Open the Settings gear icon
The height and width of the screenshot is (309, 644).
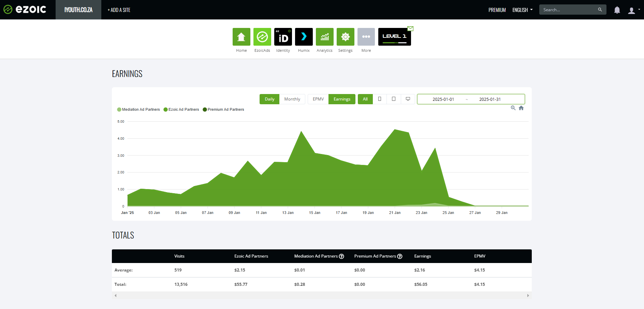click(x=346, y=37)
